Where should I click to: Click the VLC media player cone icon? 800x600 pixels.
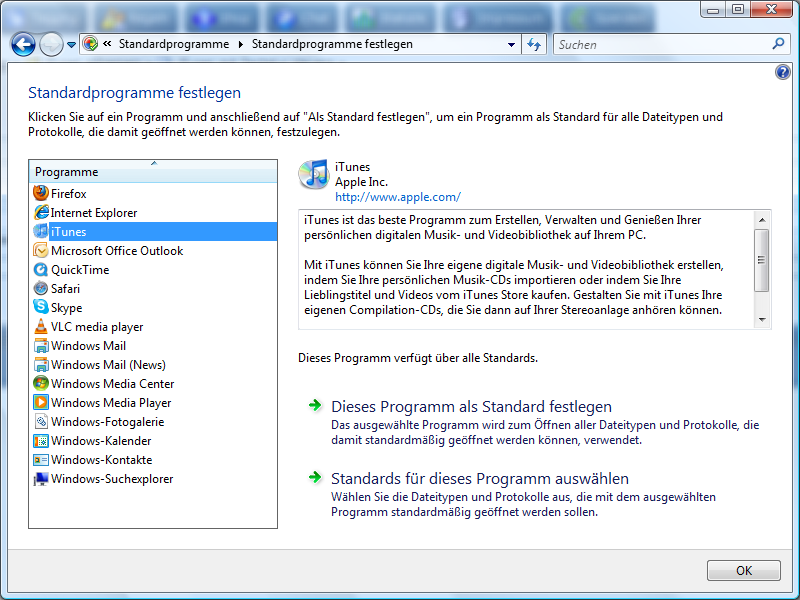coord(41,327)
